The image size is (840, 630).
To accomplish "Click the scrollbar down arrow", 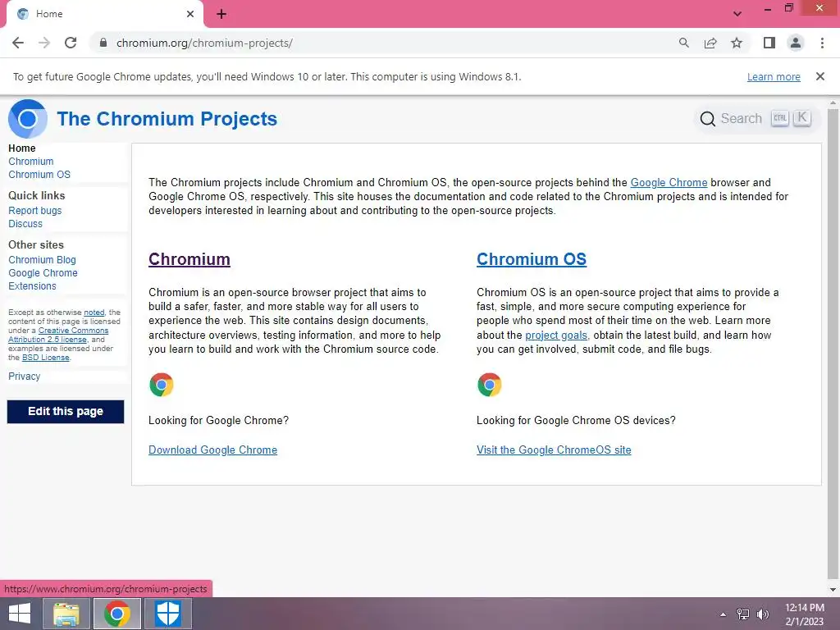I will pos(833,590).
